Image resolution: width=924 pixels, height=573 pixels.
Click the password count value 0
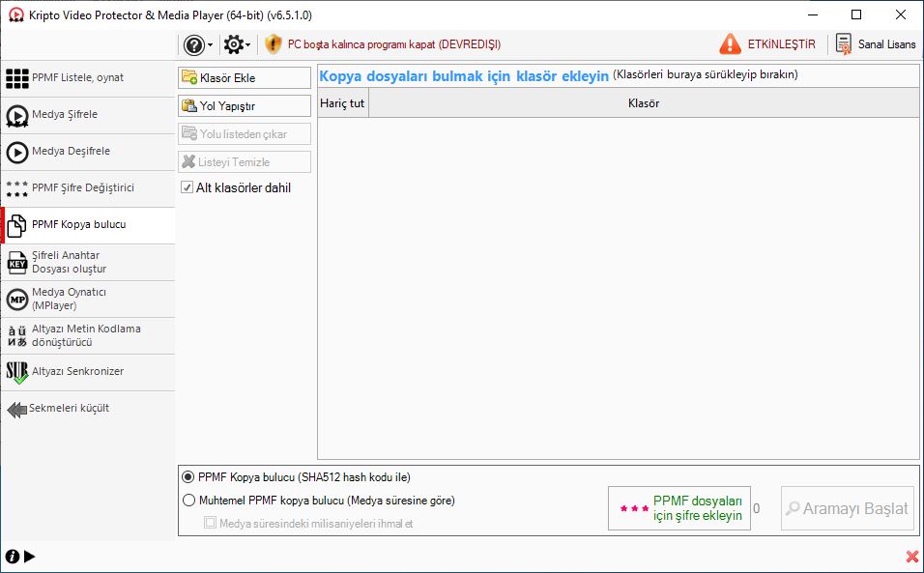(x=757, y=508)
